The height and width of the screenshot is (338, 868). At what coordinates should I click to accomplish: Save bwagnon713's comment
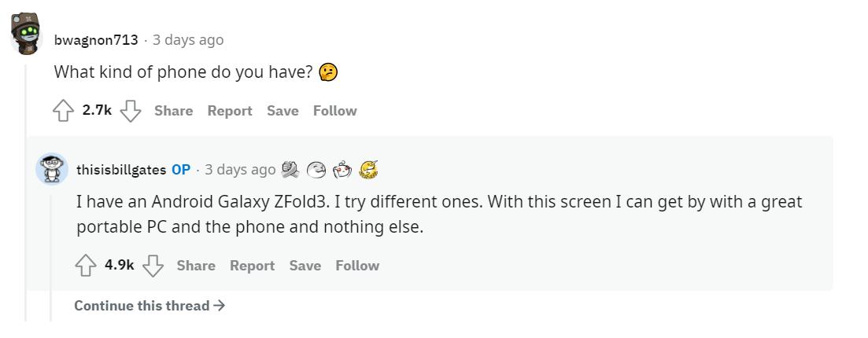pos(283,111)
